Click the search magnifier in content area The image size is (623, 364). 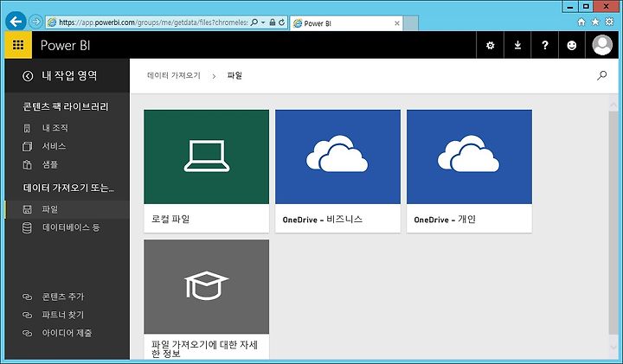click(x=602, y=75)
